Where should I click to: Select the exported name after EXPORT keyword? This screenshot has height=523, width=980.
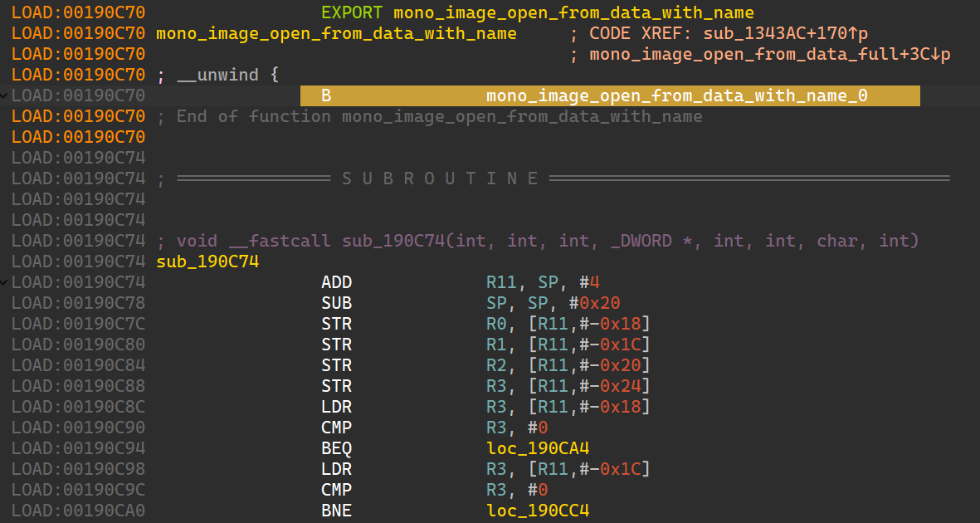573,13
